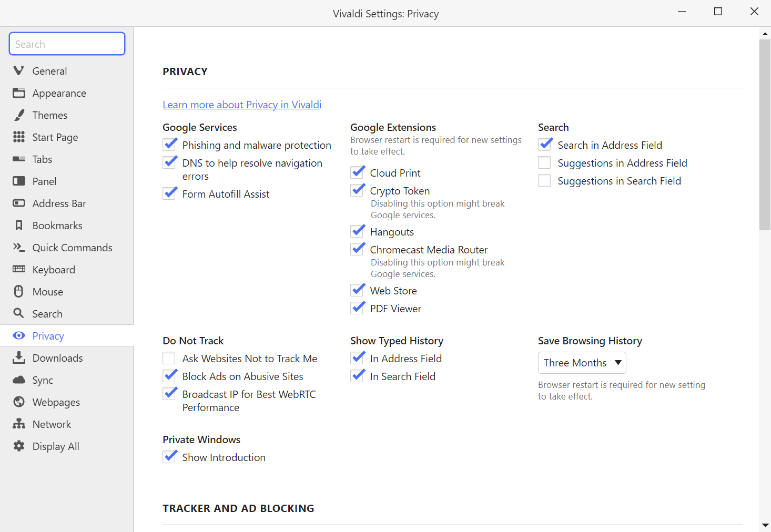771x532 pixels.
Task: Enable Ask Websites Not to Track Me
Action: click(x=169, y=359)
